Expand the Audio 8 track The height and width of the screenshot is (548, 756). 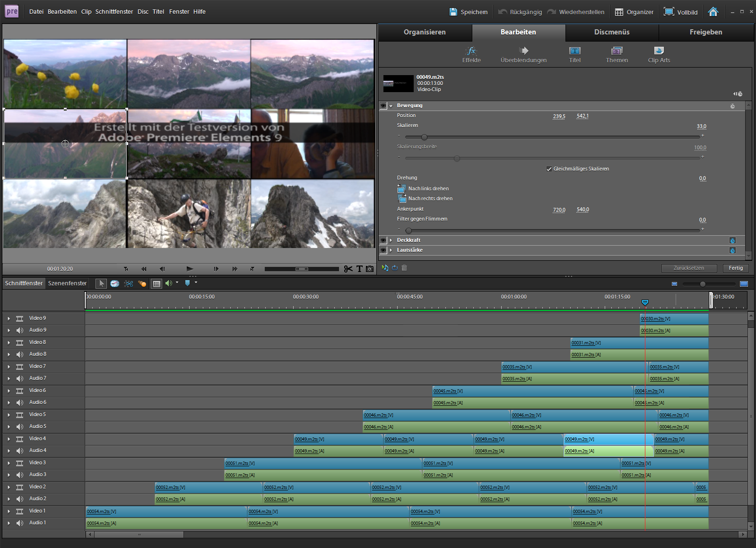[x=9, y=354]
